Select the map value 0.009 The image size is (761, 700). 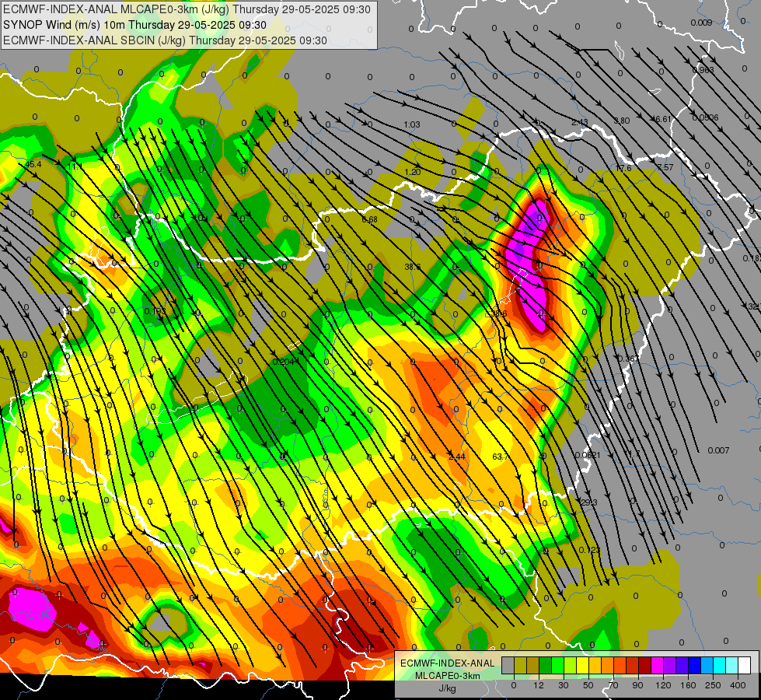[701, 23]
